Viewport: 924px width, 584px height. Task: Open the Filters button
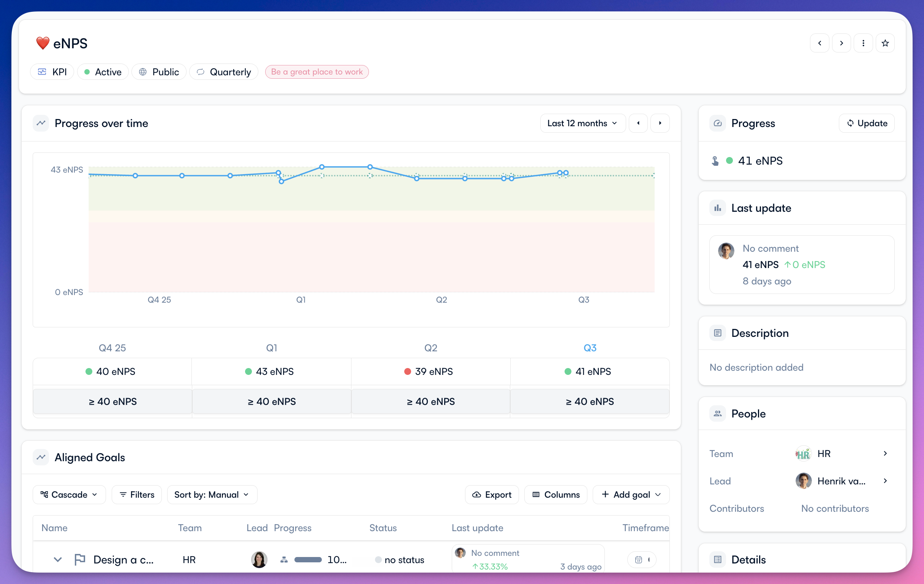pos(137,495)
